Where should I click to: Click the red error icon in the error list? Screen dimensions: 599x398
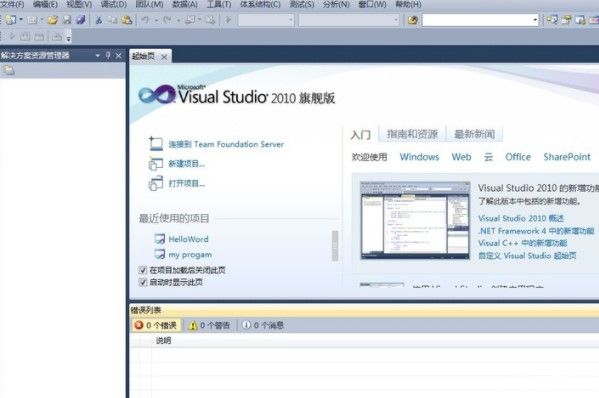139,325
